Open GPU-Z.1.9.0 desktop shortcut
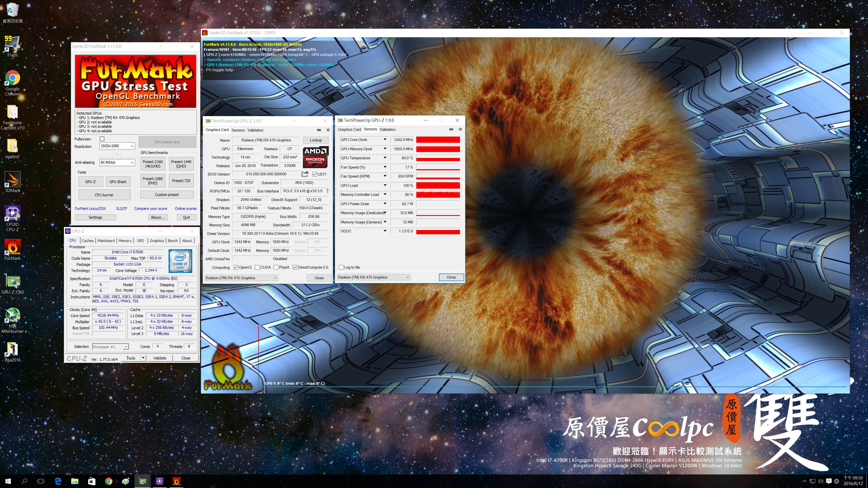Viewport: 868px width, 488px height. pos(12,284)
